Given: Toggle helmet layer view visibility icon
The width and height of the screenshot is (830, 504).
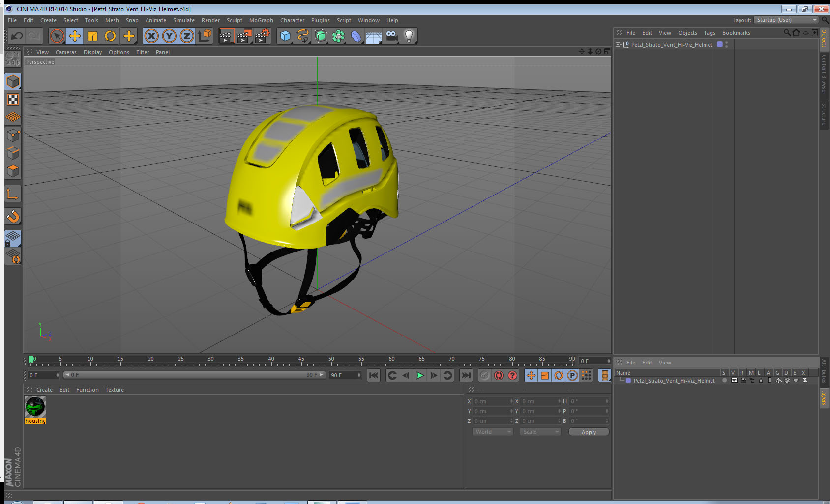Looking at the screenshot, I should click(x=734, y=381).
